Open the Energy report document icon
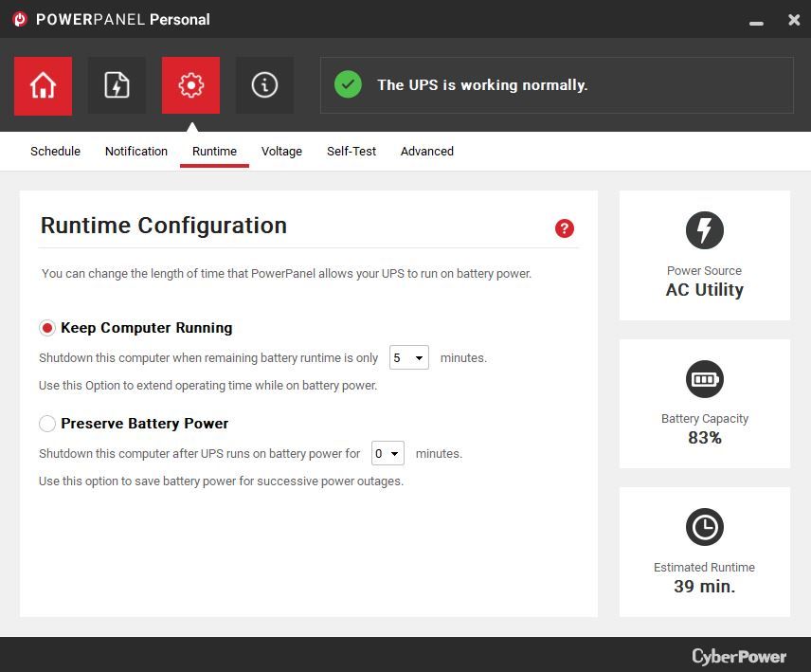The width and height of the screenshot is (811, 672). click(x=117, y=86)
